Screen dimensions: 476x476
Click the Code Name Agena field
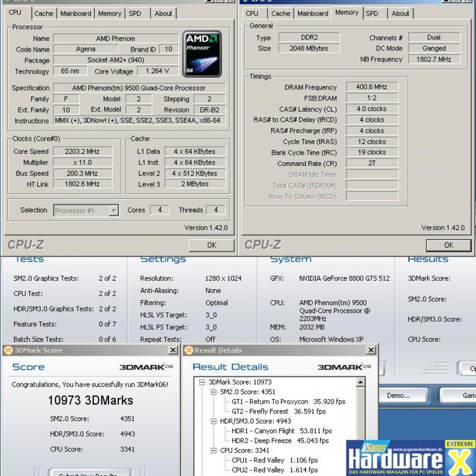click(86, 49)
